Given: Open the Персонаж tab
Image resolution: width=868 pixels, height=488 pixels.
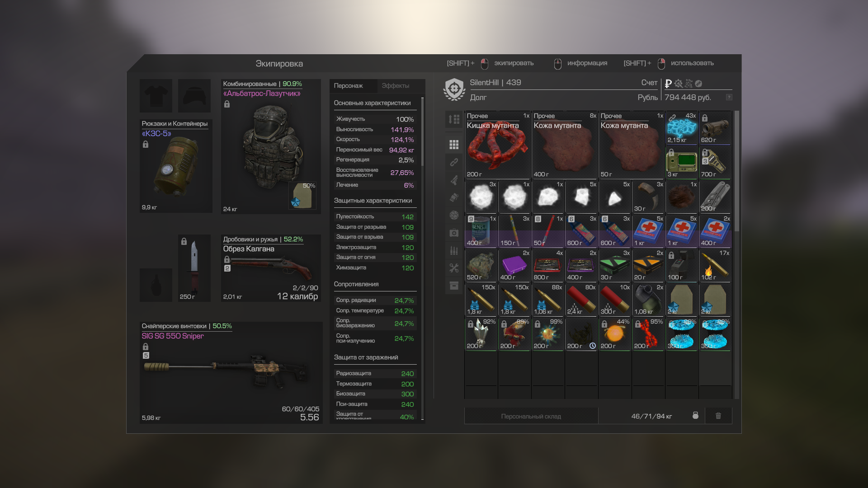Looking at the screenshot, I should 348,86.
